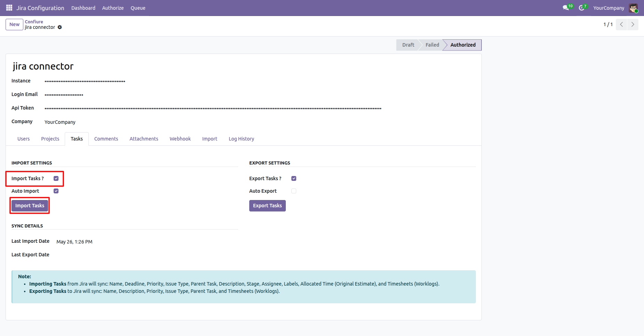Click the gear icon next to jira connector
Image resolution: width=644 pixels, height=336 pixels.
[x=60, y=27]
